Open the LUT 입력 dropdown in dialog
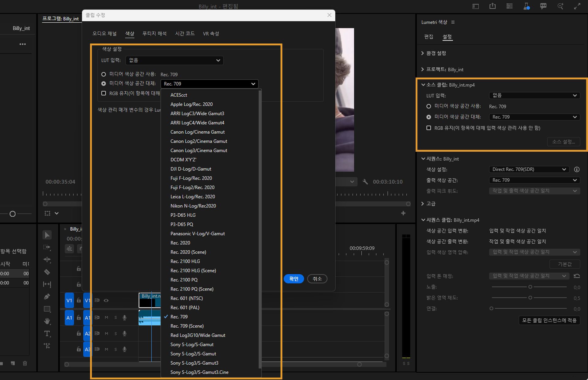 point(174,60)
